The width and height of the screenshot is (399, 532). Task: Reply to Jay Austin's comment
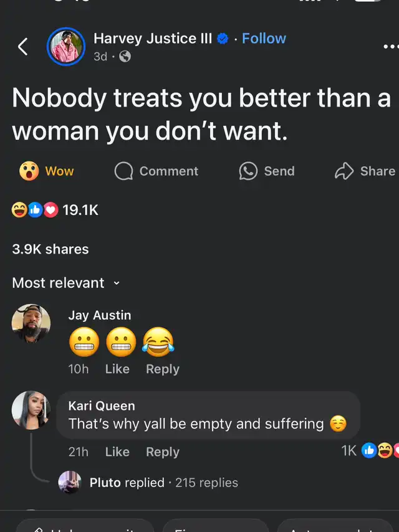pos(163,369)
